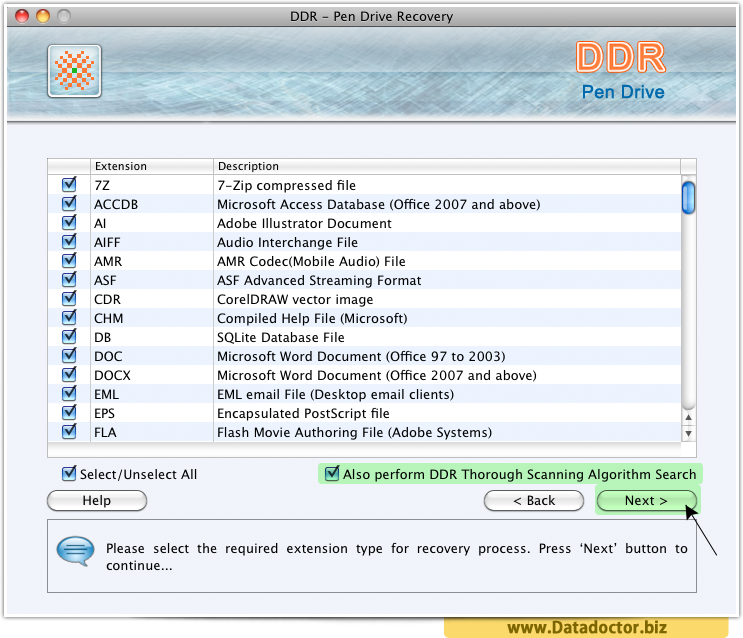The image size is (743, 638).
Task: Toggle the Select/Unselect All checkbox
Action: coord(69,473)
